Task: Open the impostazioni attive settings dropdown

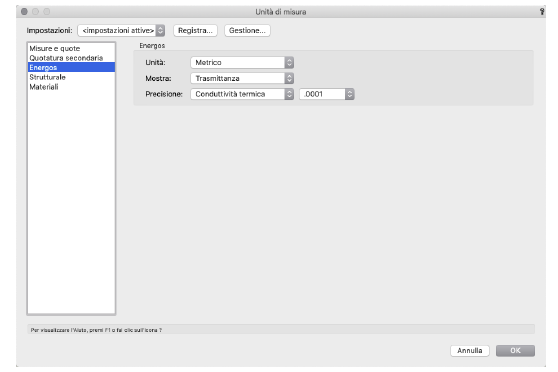Action: pos(121,31)
